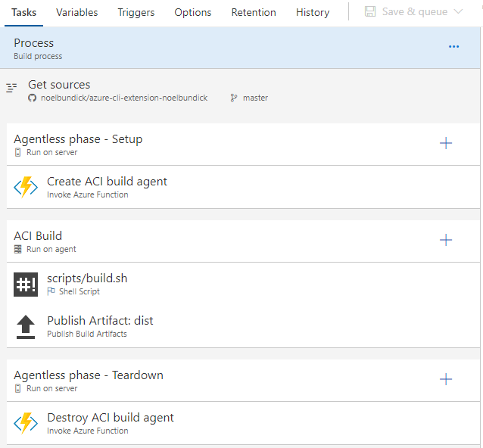Click server icon under Agentless phase - Setup
The height and width of the screenshot is (448, 483).
[18, 152]
